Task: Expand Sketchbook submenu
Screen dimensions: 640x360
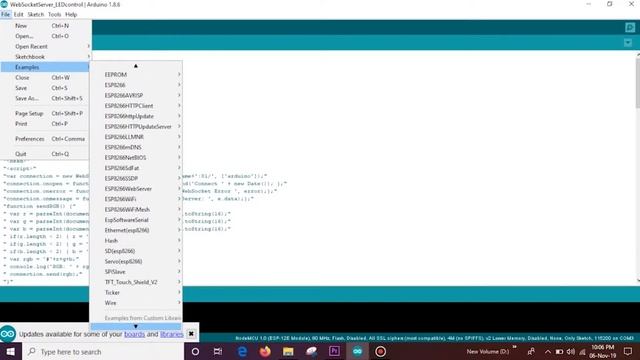Action: point(46,57)
